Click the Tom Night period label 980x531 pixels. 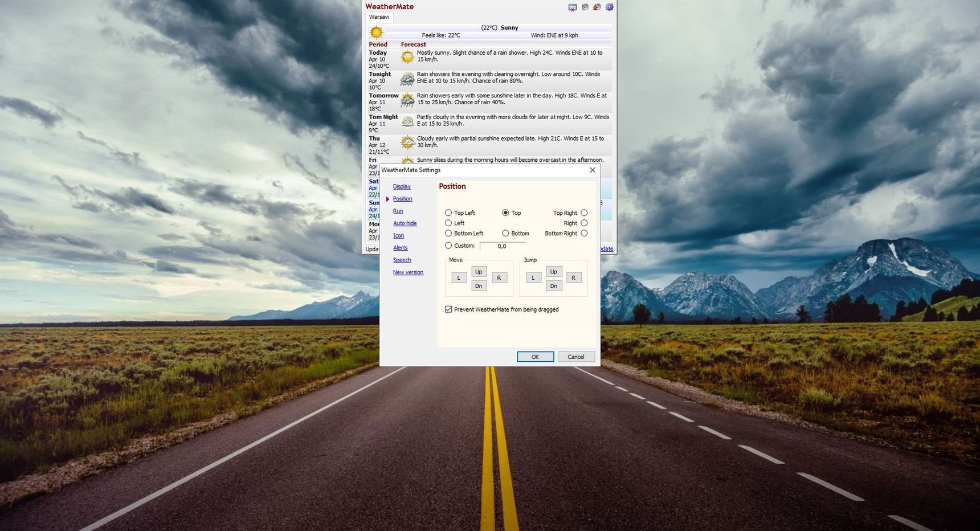383,117
